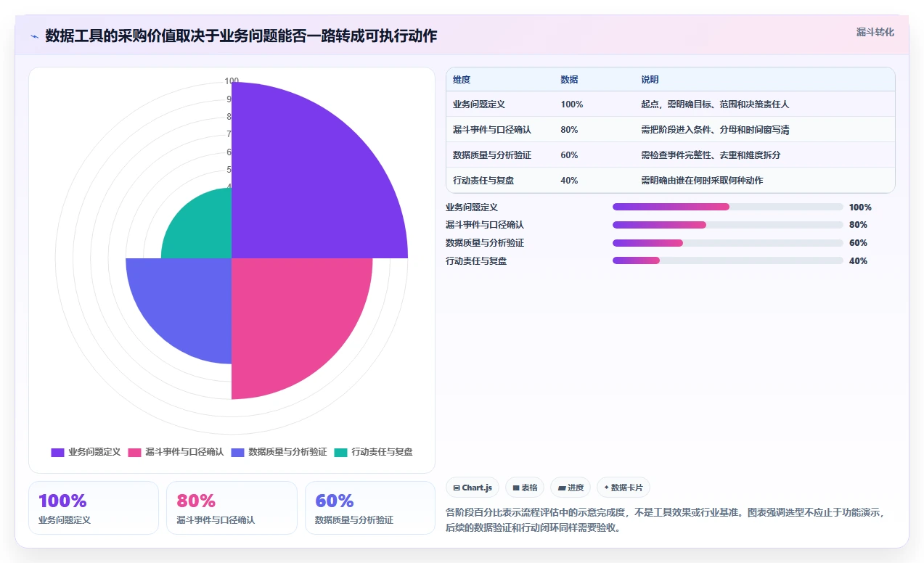The image size is (924, 563).
Task: Toggle 行动责任与复盘 legend item in chart
Action: (x=374, y=452)
